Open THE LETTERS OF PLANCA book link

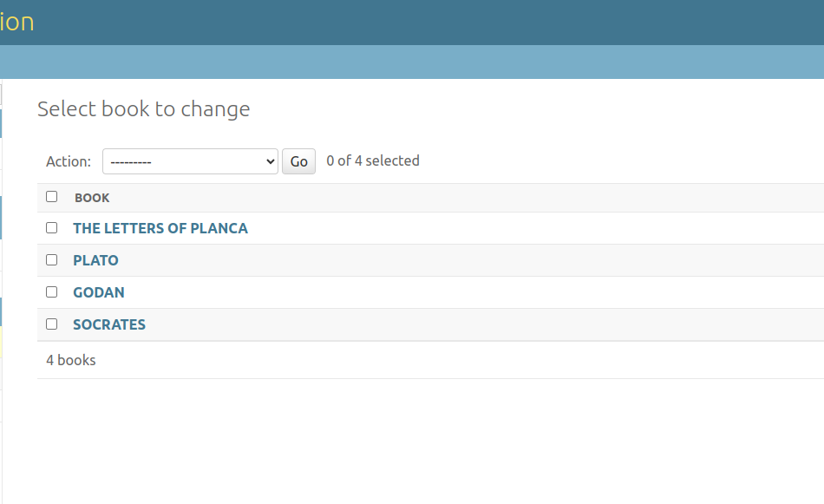pos(160,229)
